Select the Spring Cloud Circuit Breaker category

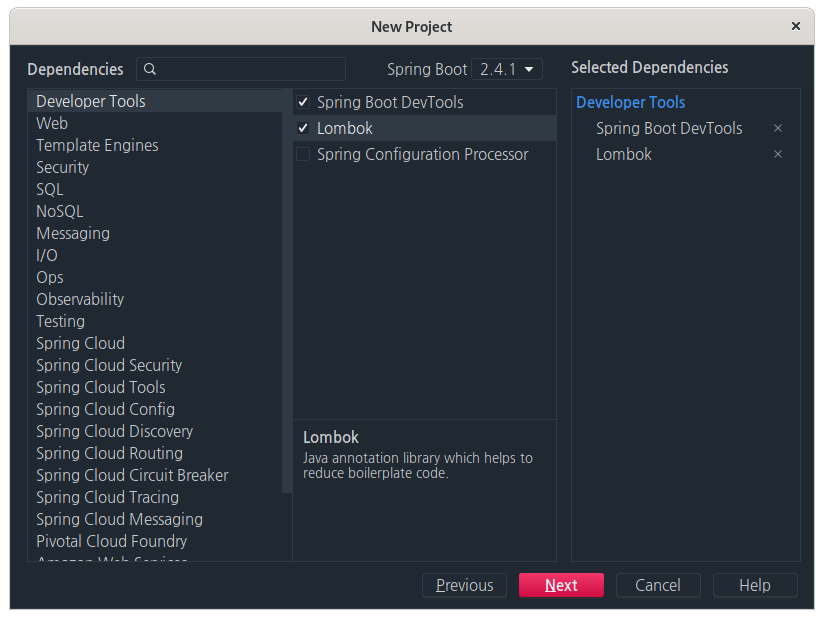point(155,476)
